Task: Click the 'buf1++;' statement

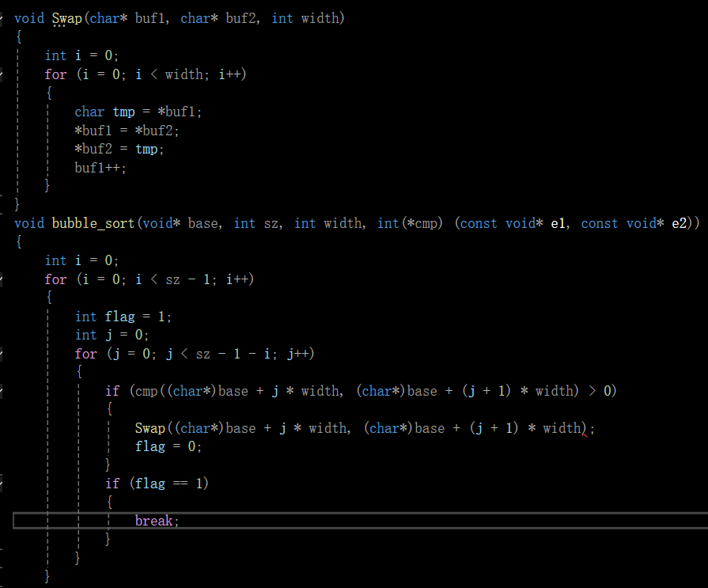Action: tap(100, 168)
